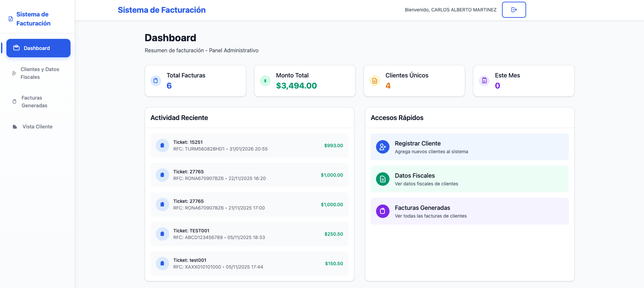644x288 pixels.
Task: Open the Registrar Cliente quick access
Action: (469, 147)
